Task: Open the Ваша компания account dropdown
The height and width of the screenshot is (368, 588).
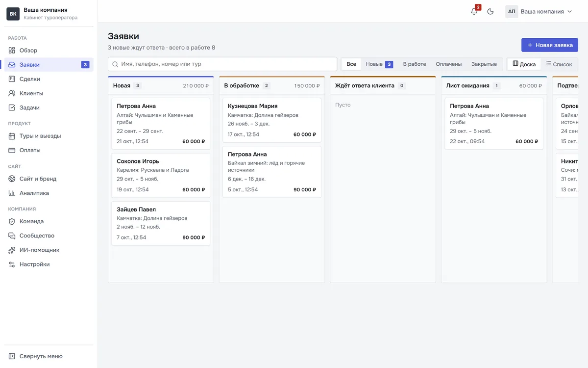Action: click(x=540, y=11)
